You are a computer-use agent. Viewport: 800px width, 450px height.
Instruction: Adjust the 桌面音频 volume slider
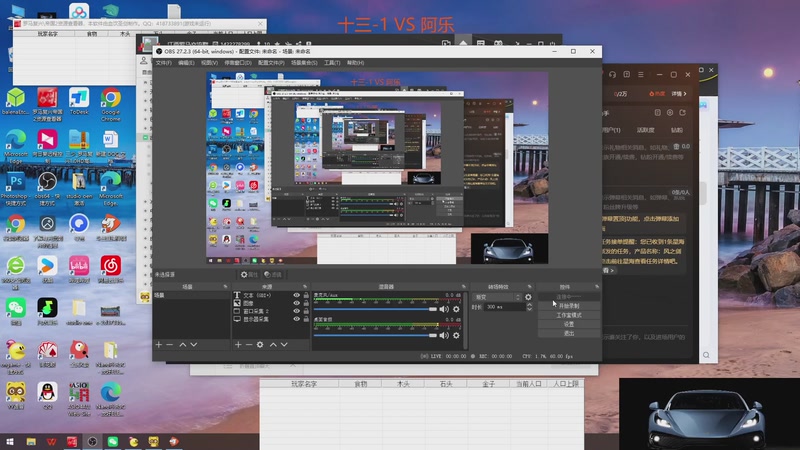click(x=376, y=335)
